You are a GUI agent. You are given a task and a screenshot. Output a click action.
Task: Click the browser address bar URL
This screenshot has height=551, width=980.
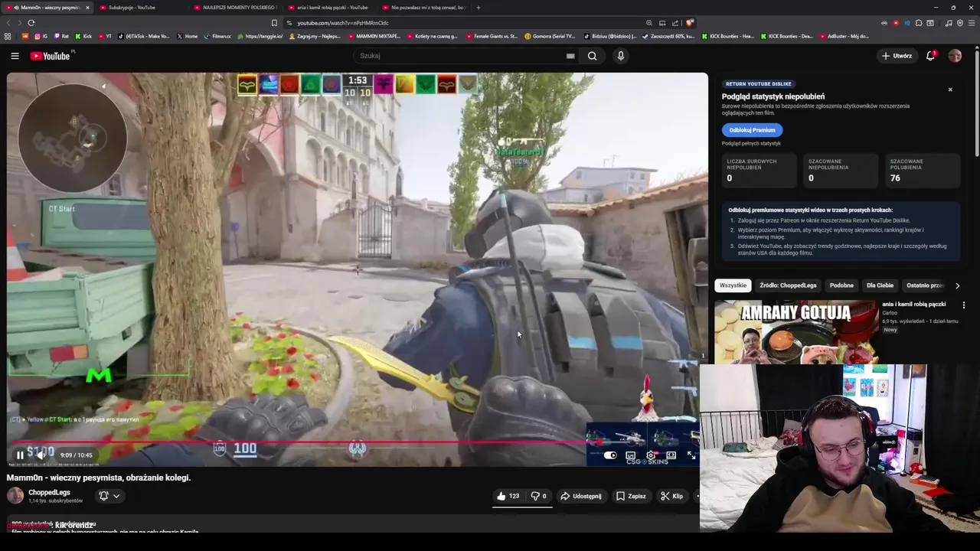[x=343, y=23]
